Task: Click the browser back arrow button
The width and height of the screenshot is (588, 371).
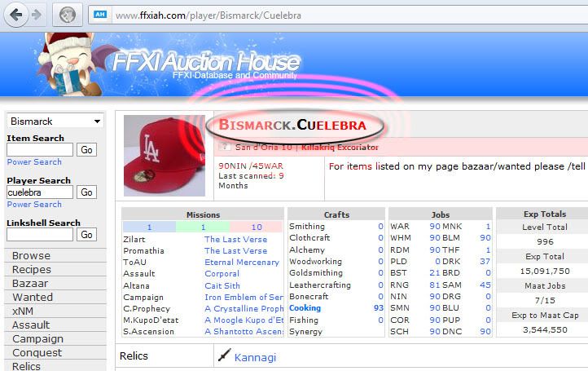Action: (15, 14)
